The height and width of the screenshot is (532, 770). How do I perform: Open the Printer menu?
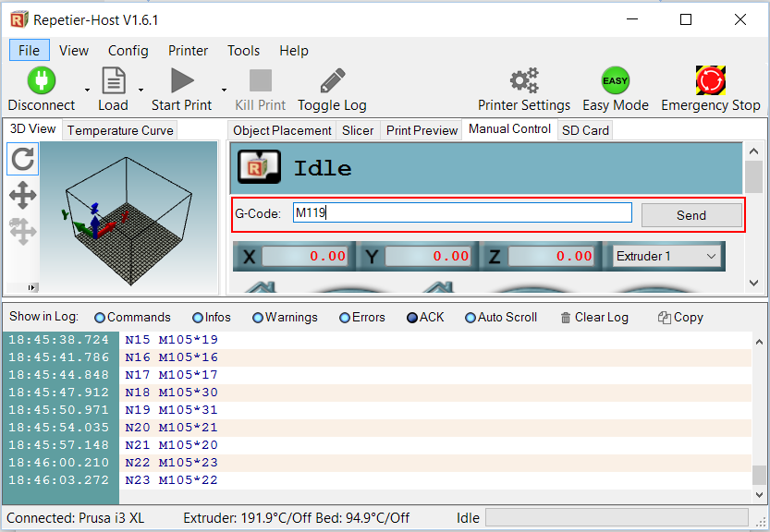point(188,50)
